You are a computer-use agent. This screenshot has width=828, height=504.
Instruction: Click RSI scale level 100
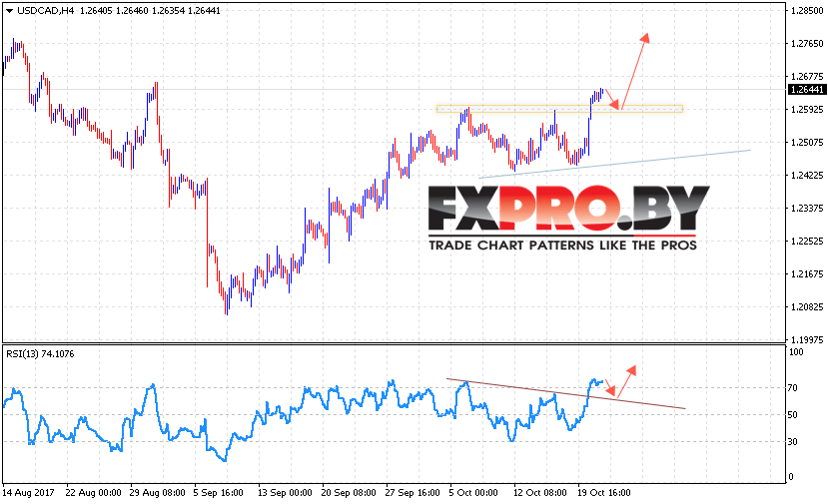[x=796, y=352]
